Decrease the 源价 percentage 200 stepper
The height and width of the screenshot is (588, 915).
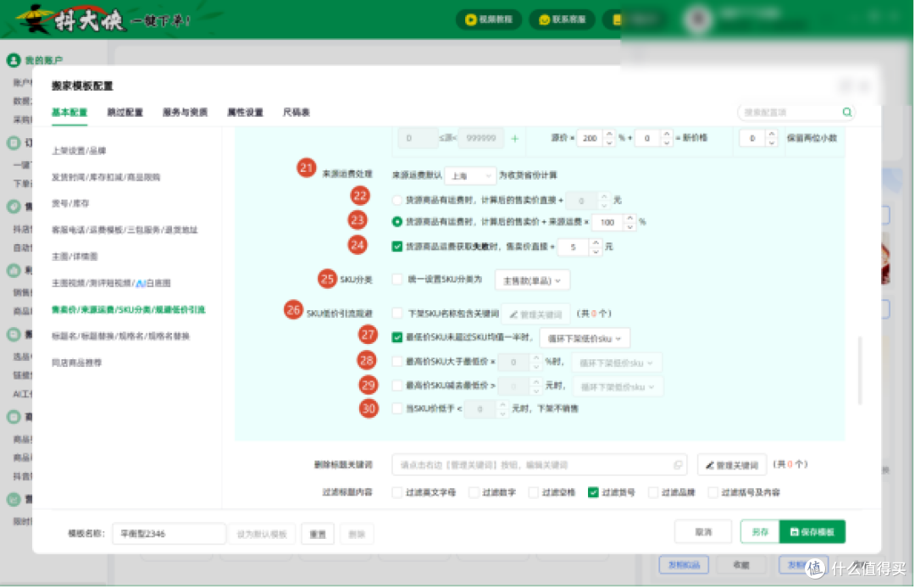coord(608,143)
